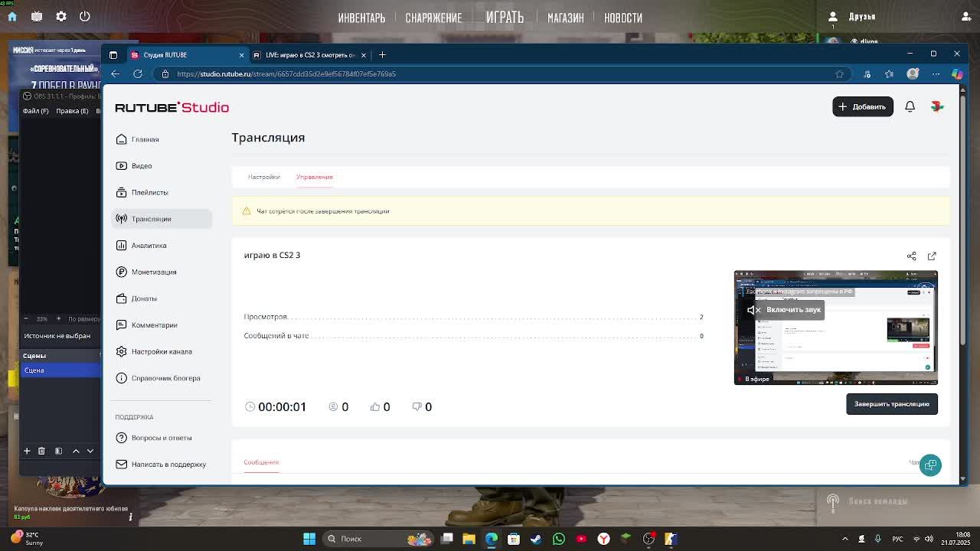Click ИГРАТЬ in the game menu
The image size is (980, 551).
[x=505, y=17]
